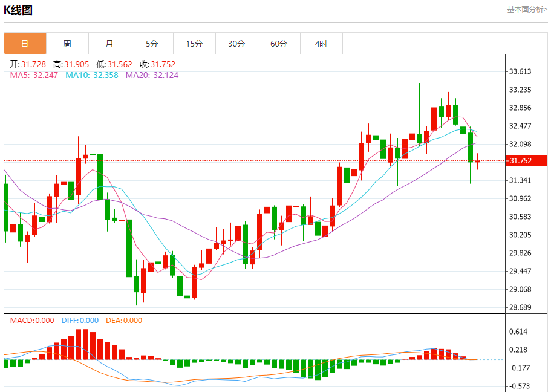Click the 33.235 price axis label
Viewport: 551px width, 392px height.
tap(520, 90)
